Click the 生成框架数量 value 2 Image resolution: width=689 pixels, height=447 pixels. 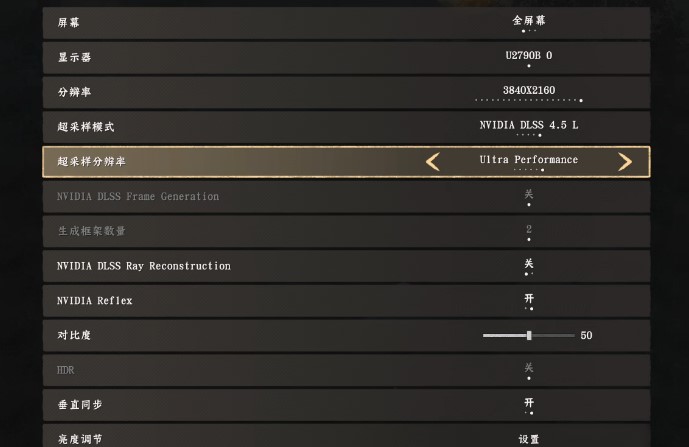coord(529,230)
